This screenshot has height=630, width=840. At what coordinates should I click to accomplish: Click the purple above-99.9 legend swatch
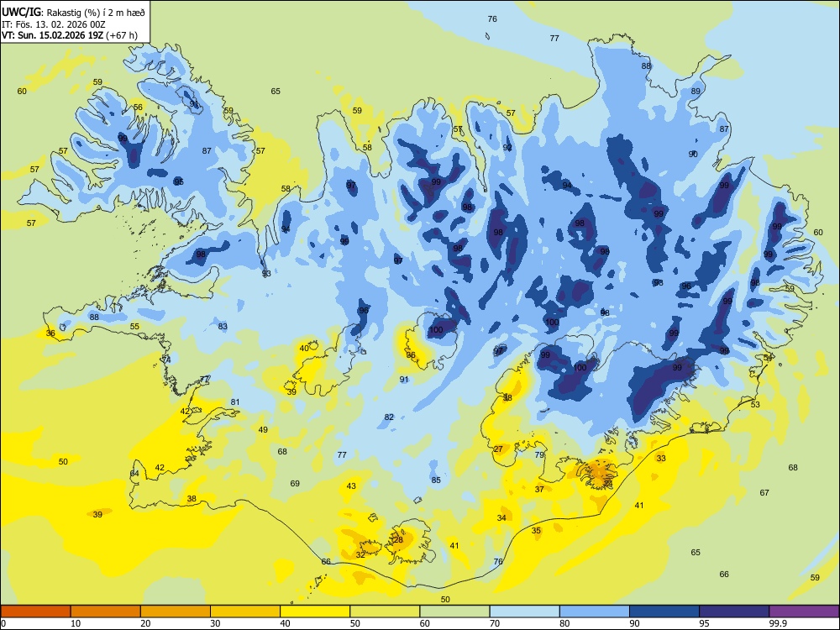tap(804, 612)
